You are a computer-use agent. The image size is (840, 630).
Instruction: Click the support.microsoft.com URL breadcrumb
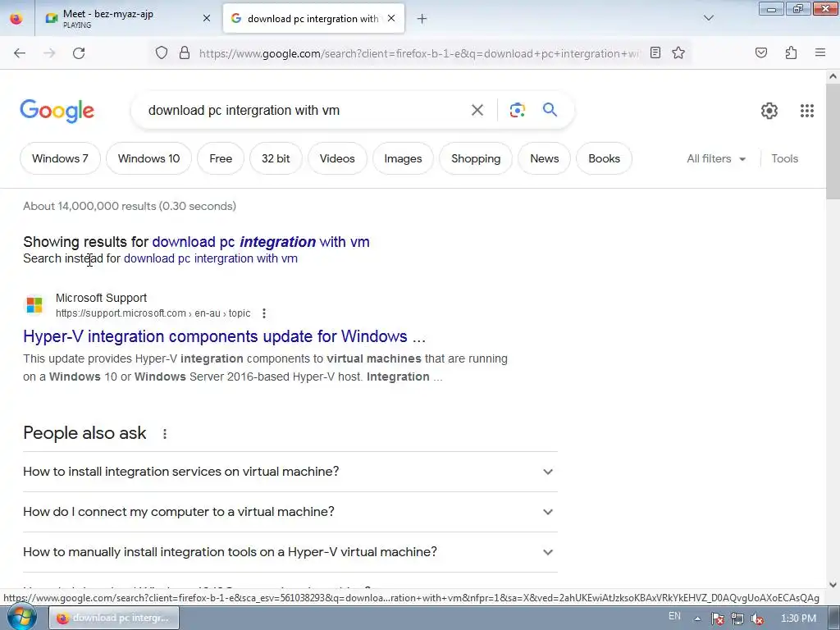(153, 313)
